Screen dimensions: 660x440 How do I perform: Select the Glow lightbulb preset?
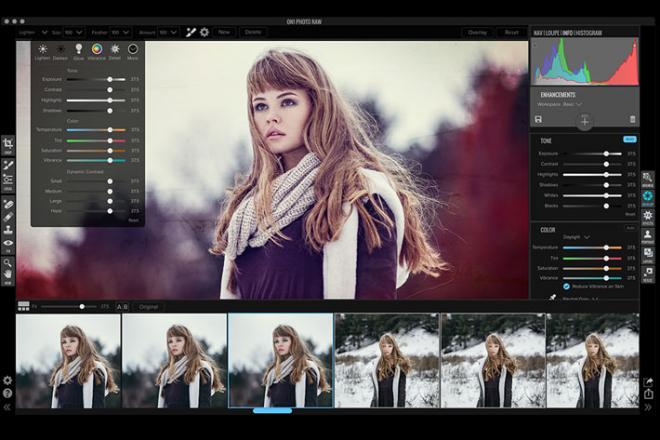click(79, 50)
